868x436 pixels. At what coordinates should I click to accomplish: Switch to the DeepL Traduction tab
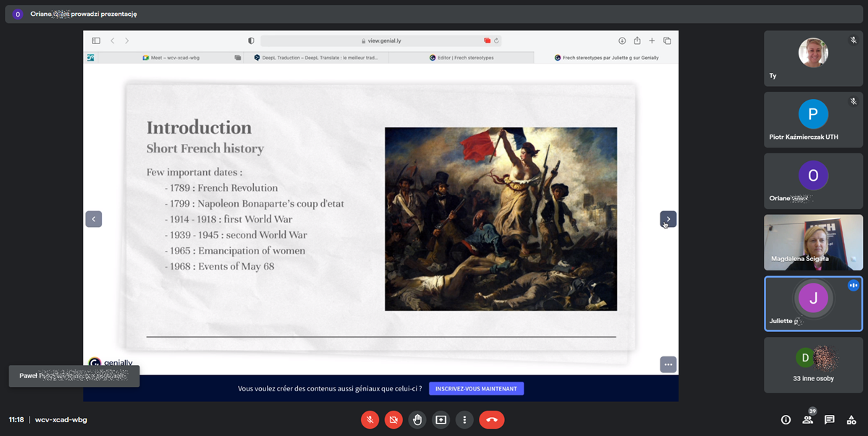tap(316, 58)
